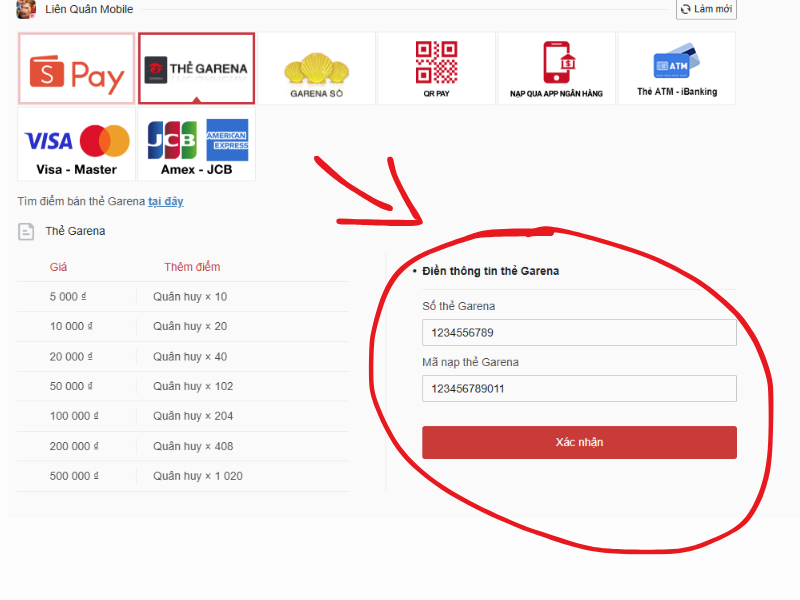Select the 20 000 đ price row
The height and width of the screenshot is (600, 800).
point(183,357)
